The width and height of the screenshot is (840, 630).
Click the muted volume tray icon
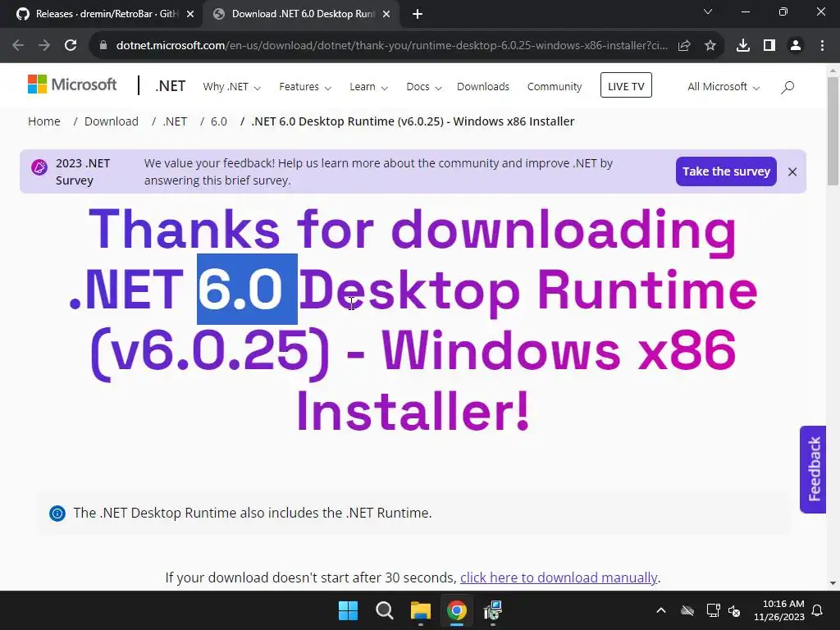734,610
